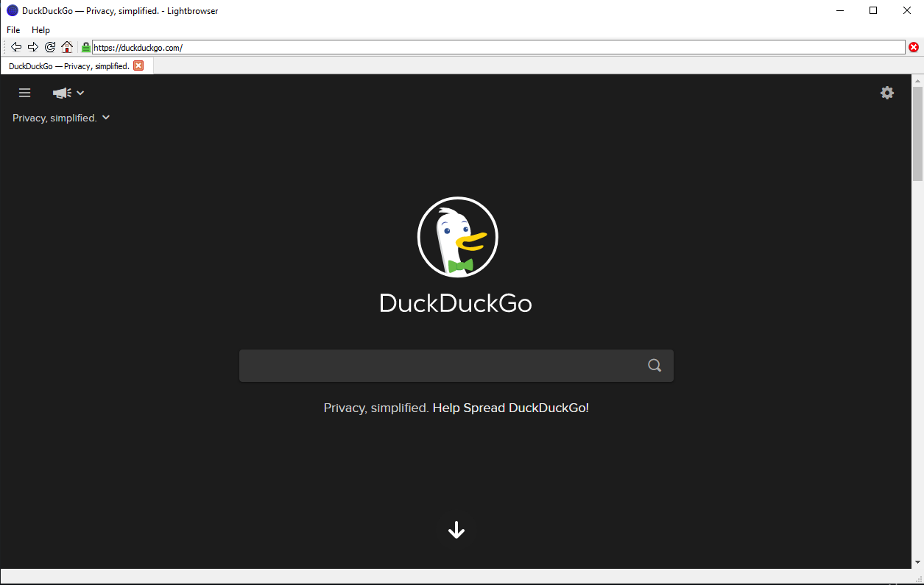Click inside the search input field

442,365
